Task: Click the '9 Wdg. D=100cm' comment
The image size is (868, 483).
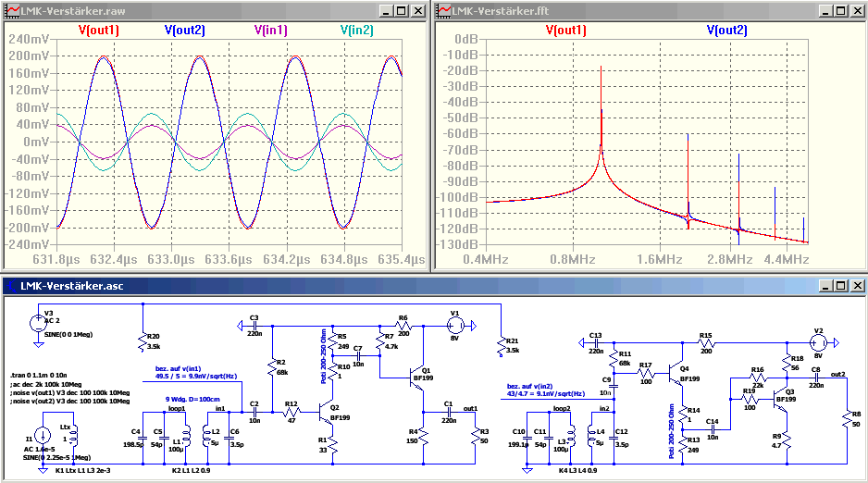Action: pos(192,399)
